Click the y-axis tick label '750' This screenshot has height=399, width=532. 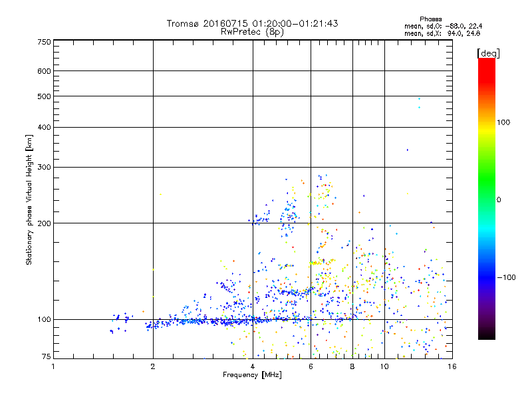pos(45,42)
